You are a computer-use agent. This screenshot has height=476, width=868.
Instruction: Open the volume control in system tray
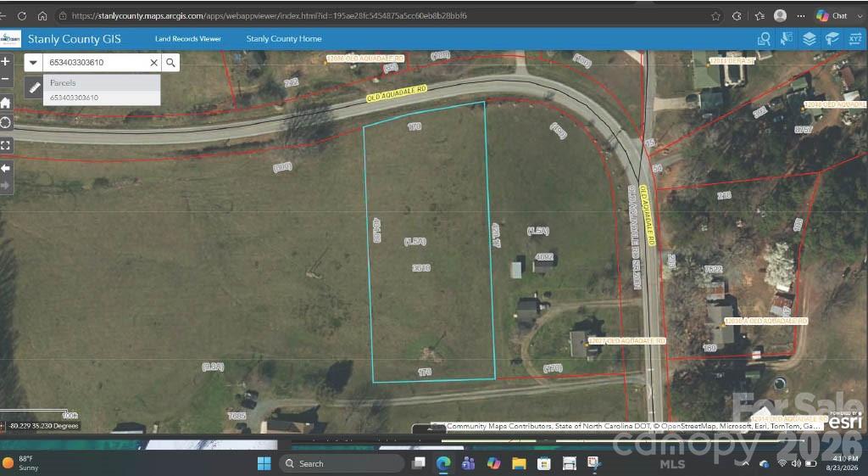(795, 463)
